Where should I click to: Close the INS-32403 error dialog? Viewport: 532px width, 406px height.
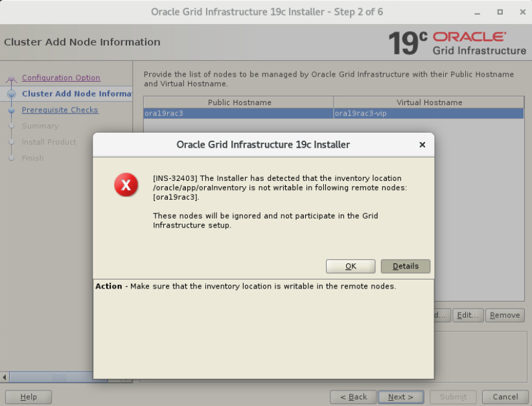(x=422, y=145)
